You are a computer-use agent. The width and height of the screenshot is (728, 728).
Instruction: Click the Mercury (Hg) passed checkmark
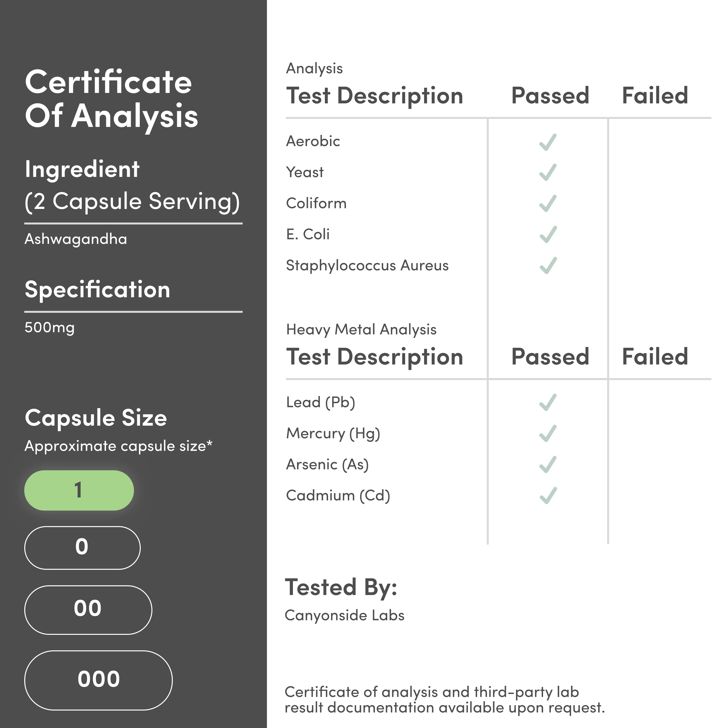[547, 433]
